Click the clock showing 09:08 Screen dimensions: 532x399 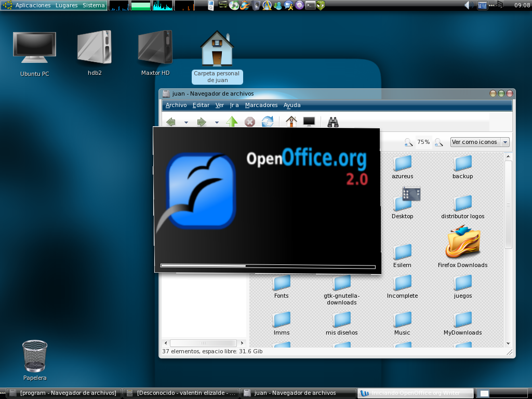(522, 5)
